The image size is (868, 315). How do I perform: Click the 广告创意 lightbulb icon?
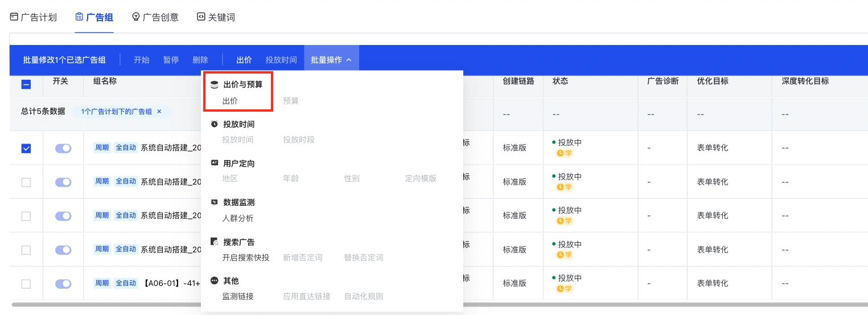coord(136,17)
